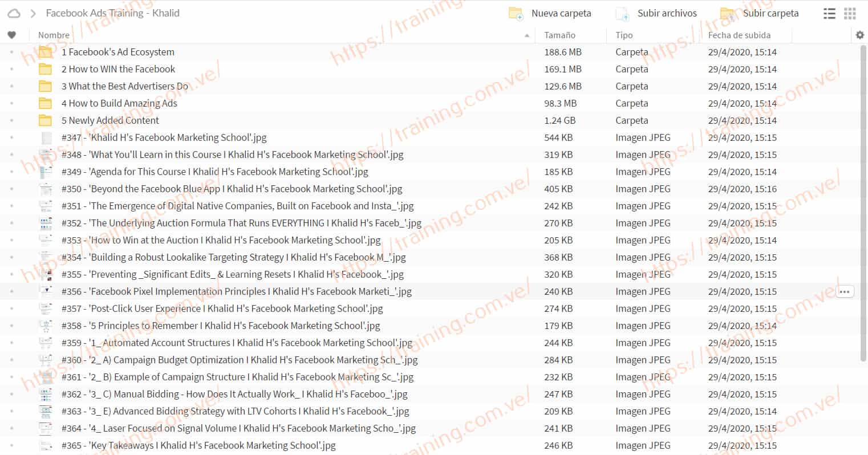Toggle favorite dot on file #348 row

[11, 155]
